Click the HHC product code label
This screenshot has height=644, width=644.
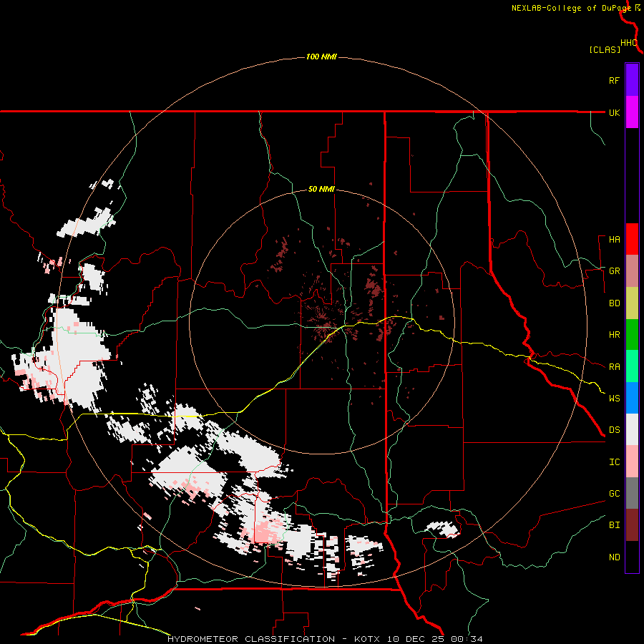pos(628,43)
